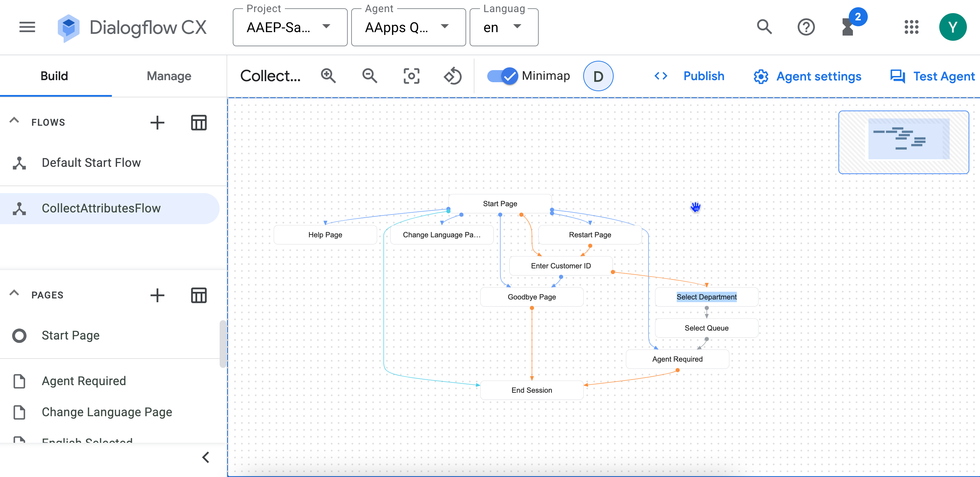
Task: Open the pages table view icon
Action: click(199, 295)
